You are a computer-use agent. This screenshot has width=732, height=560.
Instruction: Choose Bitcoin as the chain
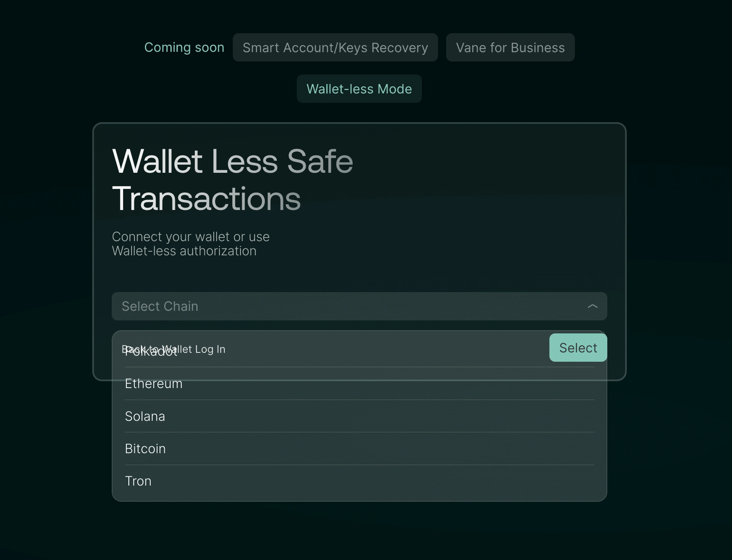pos(145,449)
